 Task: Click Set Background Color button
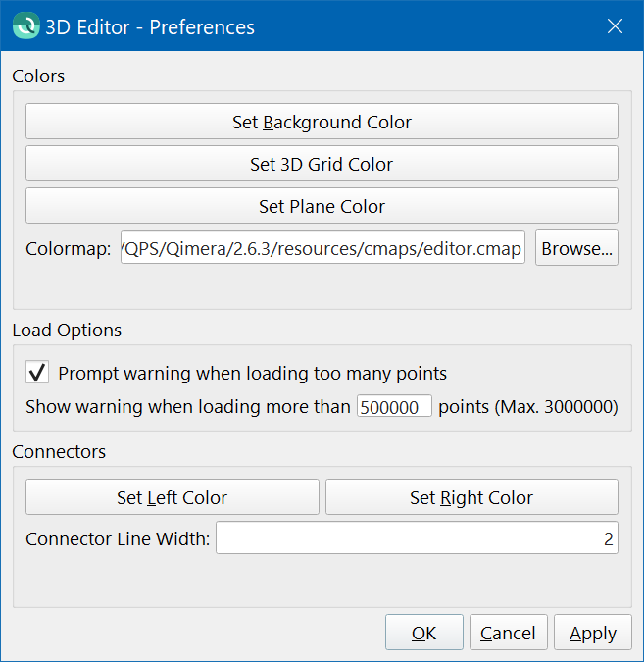click(x=322, y=122)
